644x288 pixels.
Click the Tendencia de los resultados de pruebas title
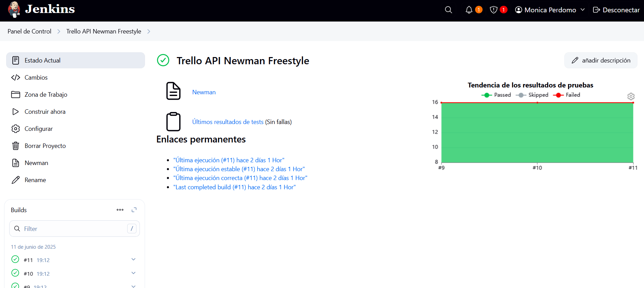[x=530, y=85]
